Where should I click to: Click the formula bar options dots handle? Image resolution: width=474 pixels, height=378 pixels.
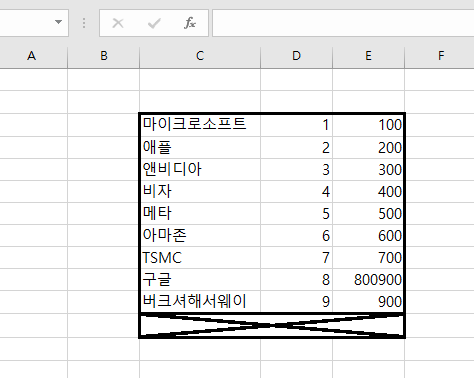point(84,23)
